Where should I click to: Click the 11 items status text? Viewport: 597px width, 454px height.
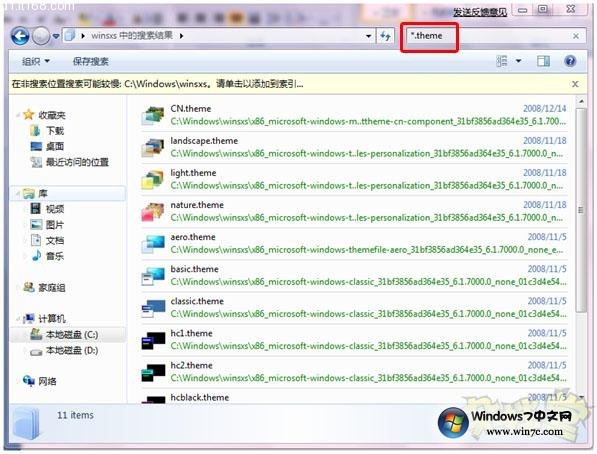coord(75,415)
